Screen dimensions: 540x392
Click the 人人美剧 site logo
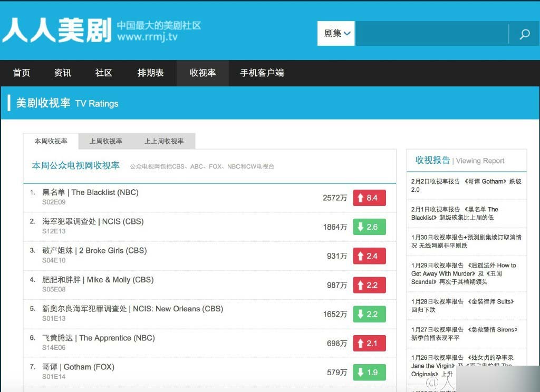coord(53,29)
